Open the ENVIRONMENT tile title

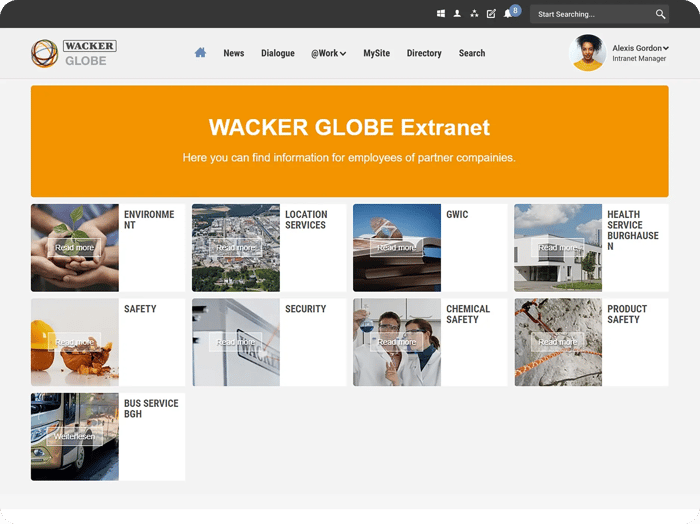pos(149,220)
